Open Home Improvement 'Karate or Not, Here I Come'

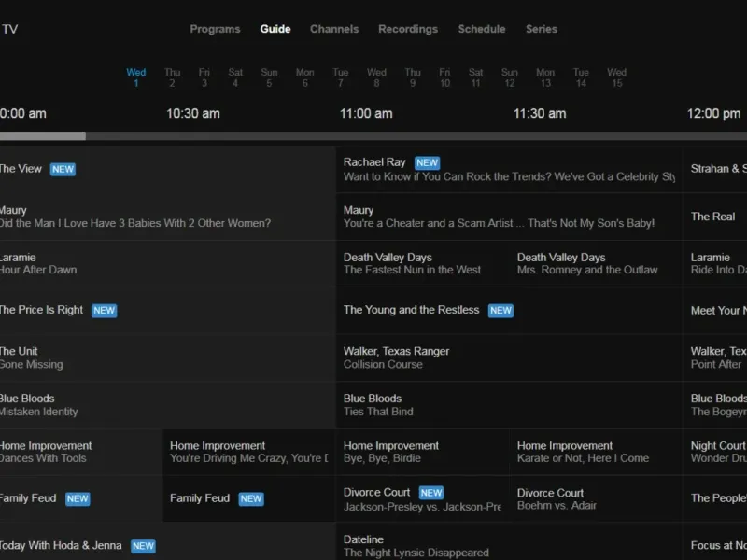tap(596, 452)
